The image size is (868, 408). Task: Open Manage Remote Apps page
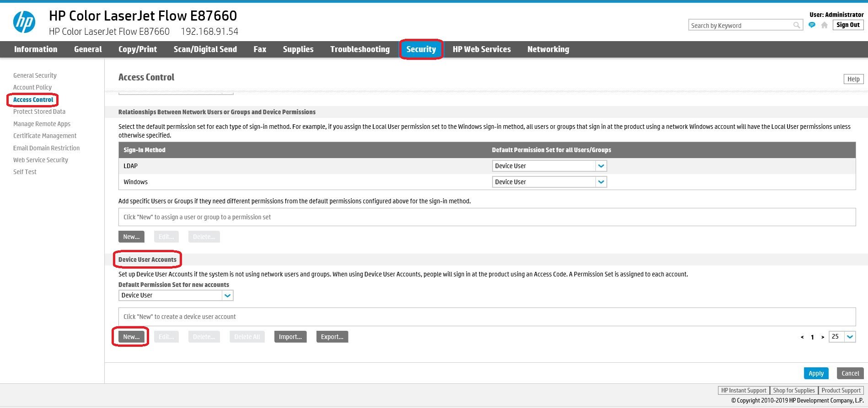(x=42, y=124)
